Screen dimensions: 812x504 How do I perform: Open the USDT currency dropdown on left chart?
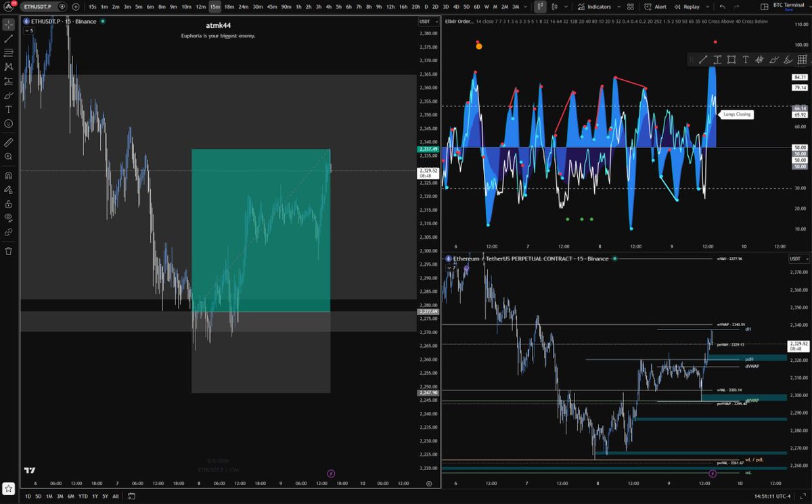click(x=427, y=22)
